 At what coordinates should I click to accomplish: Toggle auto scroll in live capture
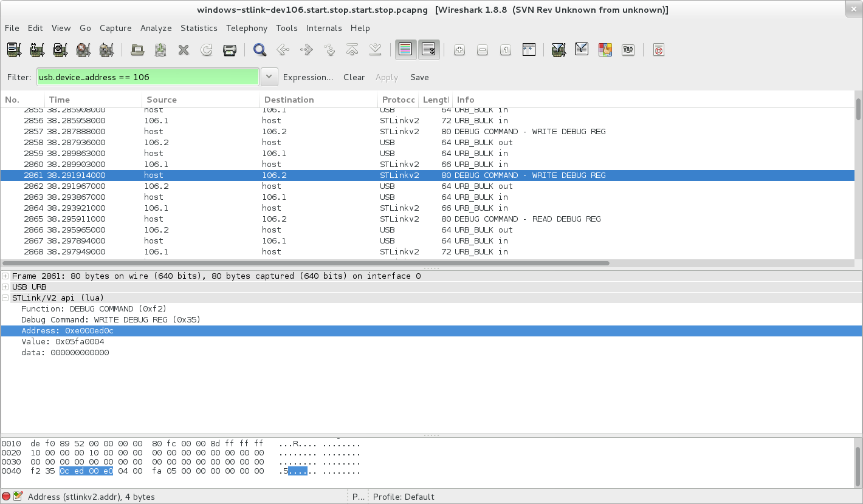(429, 50)
